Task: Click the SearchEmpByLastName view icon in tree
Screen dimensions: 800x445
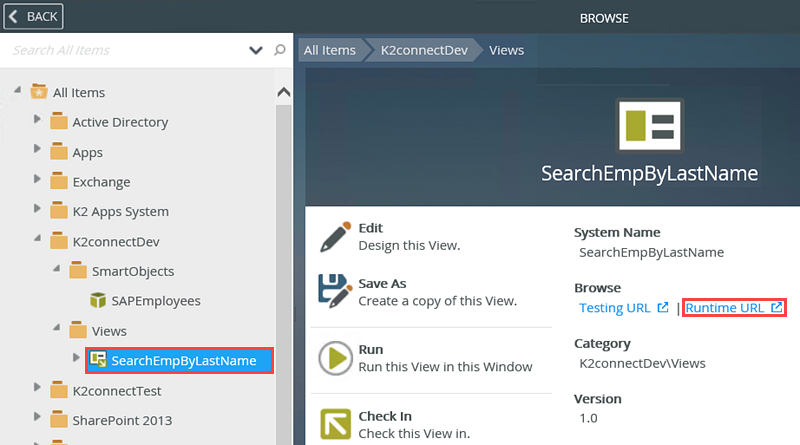Action: click(98, 360)
